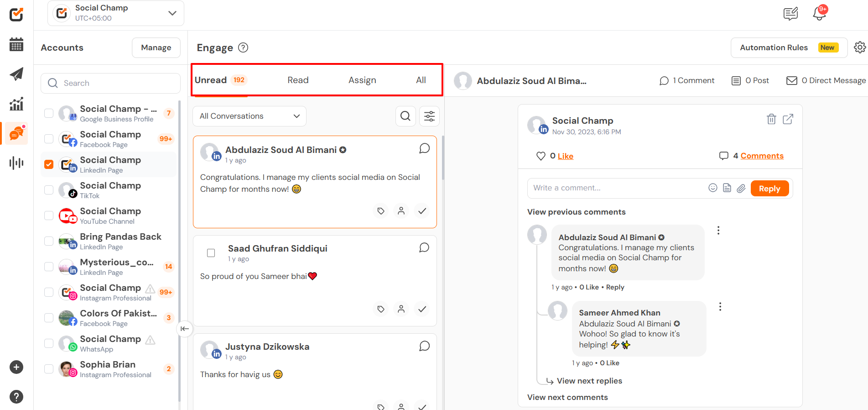
Task: Click the Social Champ logo at top-left
Action: point(16,15)
